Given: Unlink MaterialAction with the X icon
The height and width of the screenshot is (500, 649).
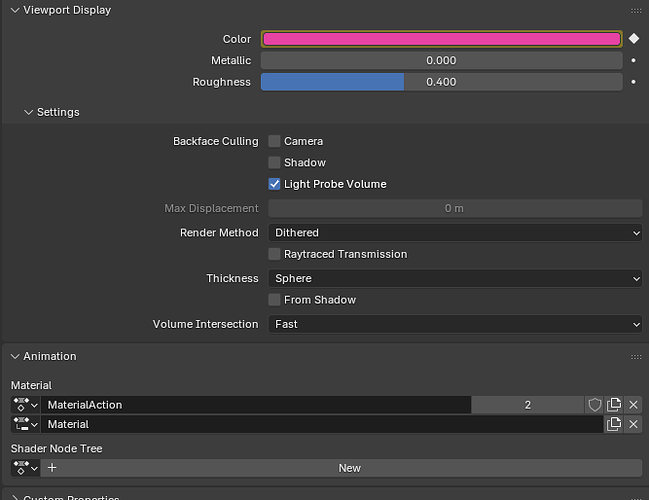Looking at the screenshot, I should [633, 405].
